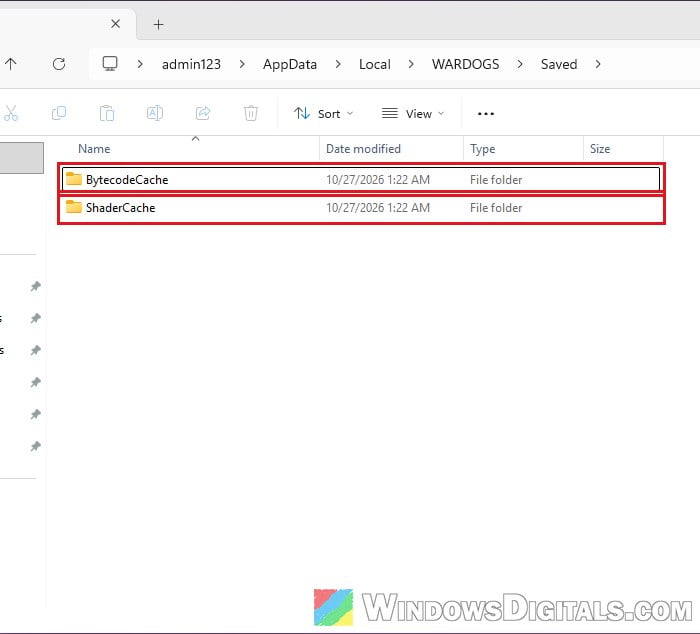Navigate to WARDOGS in the breadcrumb

[x=465, y=64]
